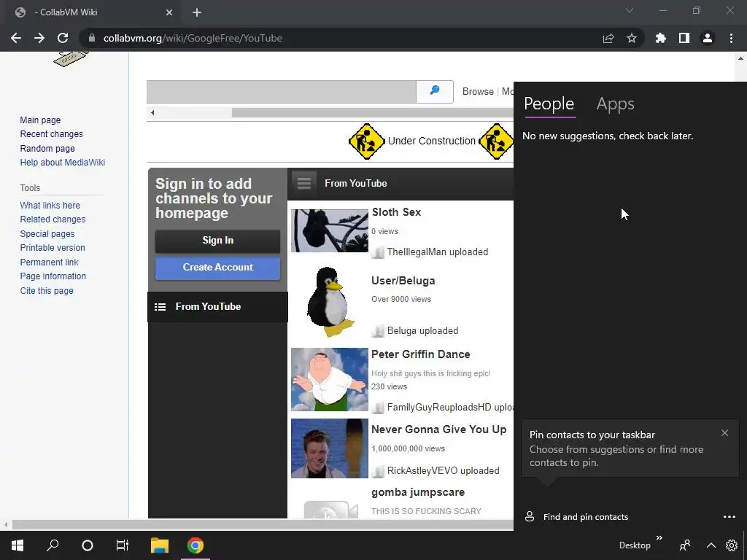
Task: Open Chrome three-dot menu
Action: click(731, 38)
